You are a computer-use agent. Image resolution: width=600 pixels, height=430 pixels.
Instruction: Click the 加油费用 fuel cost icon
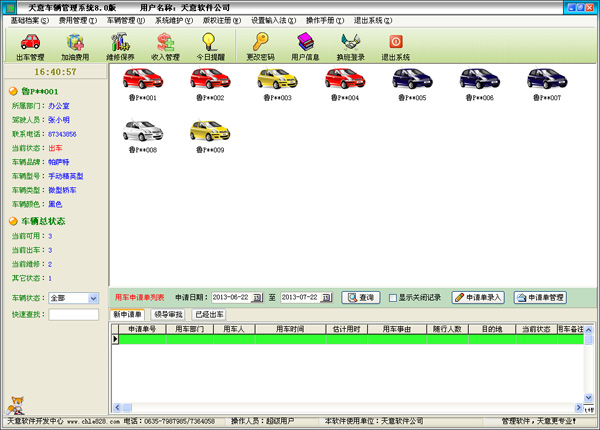75,46
